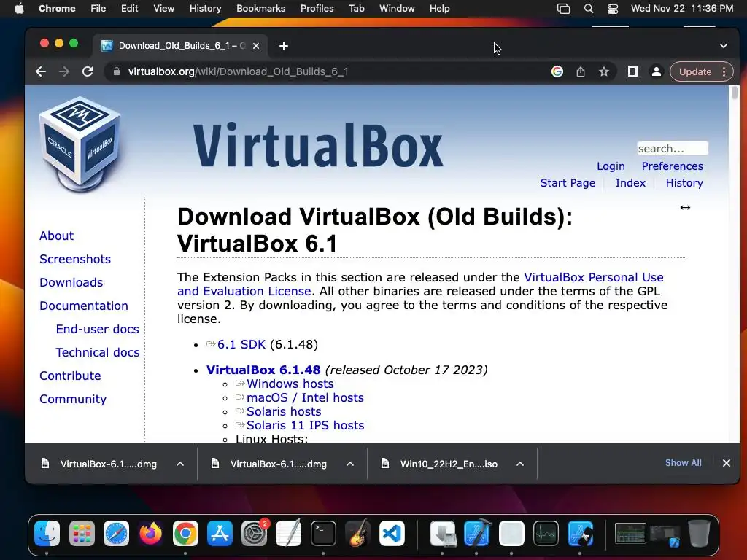Image resolution: width=747 pixels, height=560 pixels.
Task: Toggle page width double-arrow icon
Action: pos(685,208)
